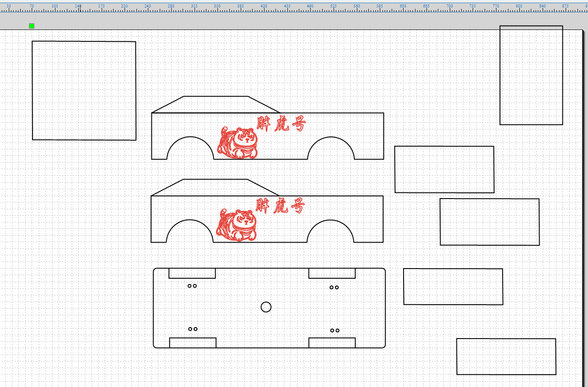The image size is (588, 387).
Task: Select the rectangle in the bottom-right corner
Action: [x=506, y=357]
